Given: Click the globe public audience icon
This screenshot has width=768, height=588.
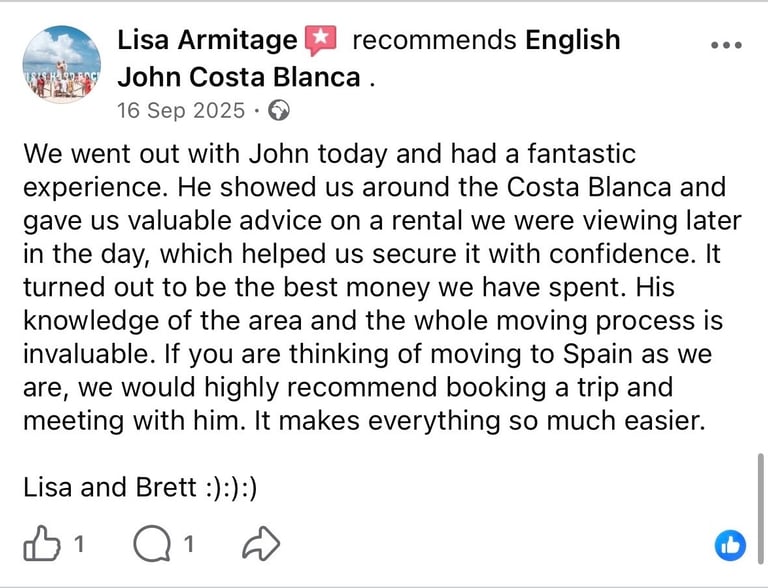Looking at the screenshot, I should [280, 111].
